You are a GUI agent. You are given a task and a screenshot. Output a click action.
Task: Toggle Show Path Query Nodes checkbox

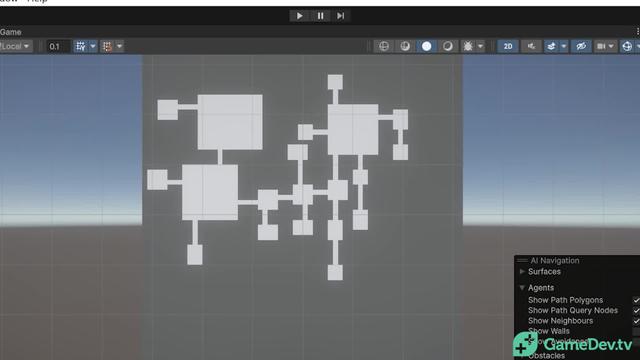pyautogui.click(x=636, y=311)
